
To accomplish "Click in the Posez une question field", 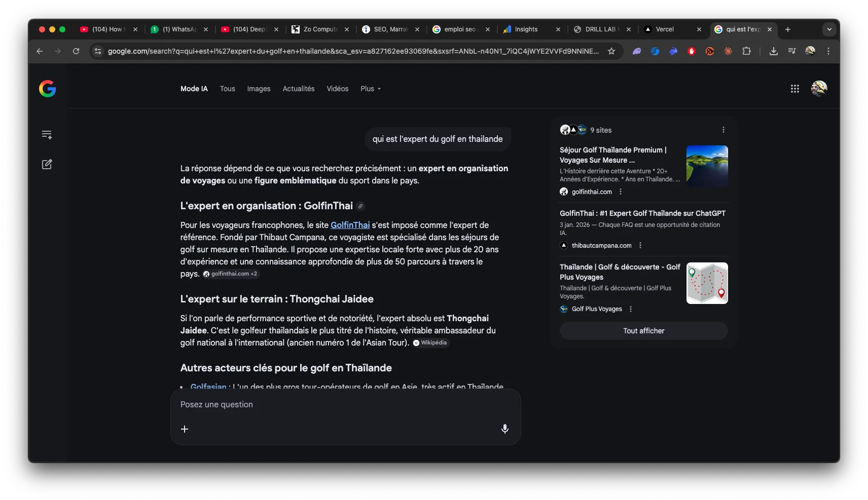I will point(345,404).
